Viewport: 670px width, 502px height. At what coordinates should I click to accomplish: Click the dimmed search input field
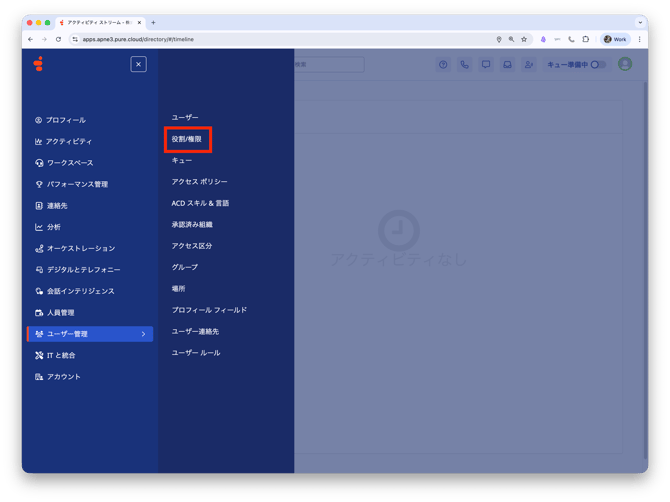pyautogui.click(x=329, y=65)
